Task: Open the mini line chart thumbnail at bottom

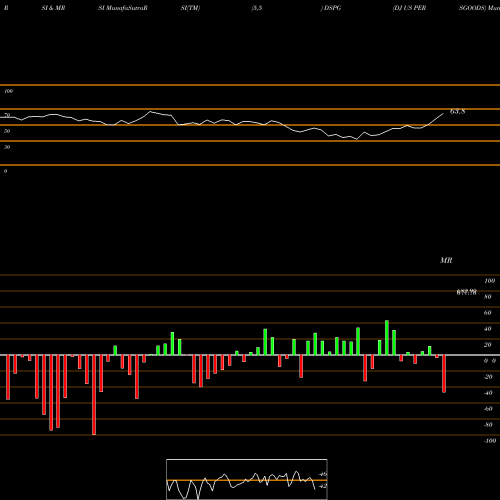Action: click(247, 479)
